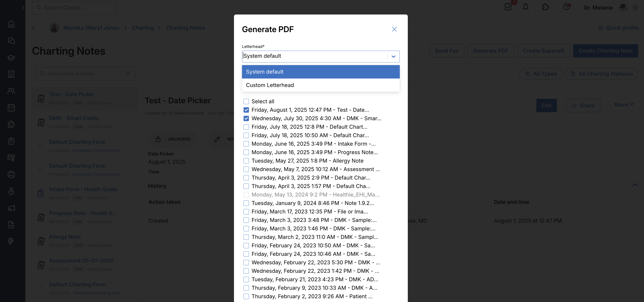Click the Create Superbill button
The width and height of the screenshot is (644, 302).
(x=543, y=51)
